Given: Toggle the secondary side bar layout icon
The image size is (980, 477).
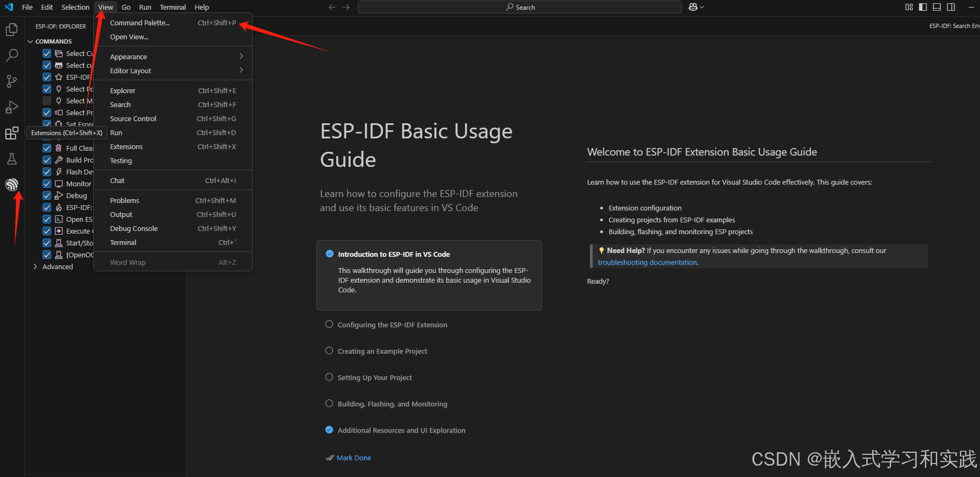Looking at the screenshot, I should coord(951,7).
